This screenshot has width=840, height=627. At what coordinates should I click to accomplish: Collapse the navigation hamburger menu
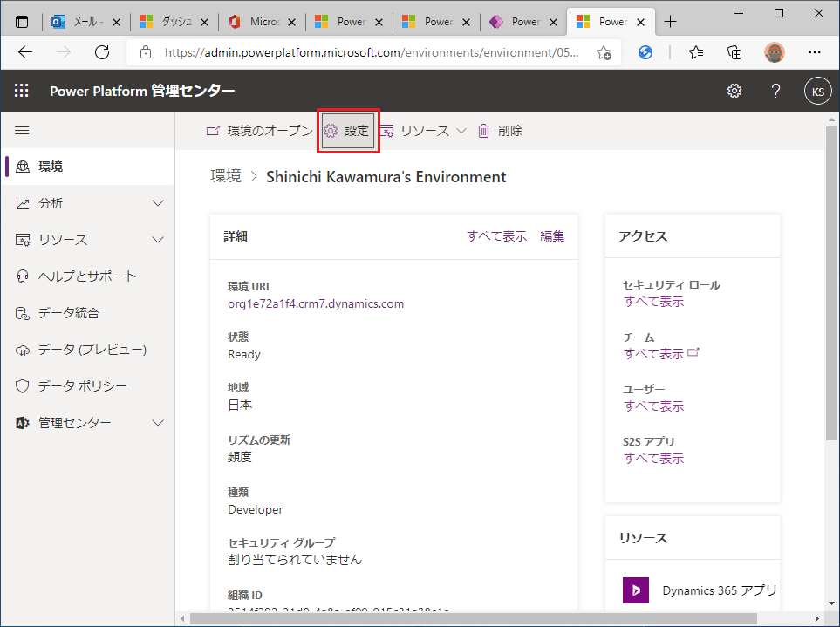pos(22,131)
